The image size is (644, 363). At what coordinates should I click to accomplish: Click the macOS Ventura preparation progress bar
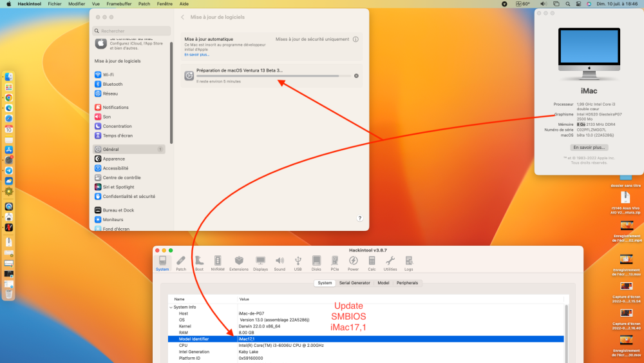pos(274,75)
